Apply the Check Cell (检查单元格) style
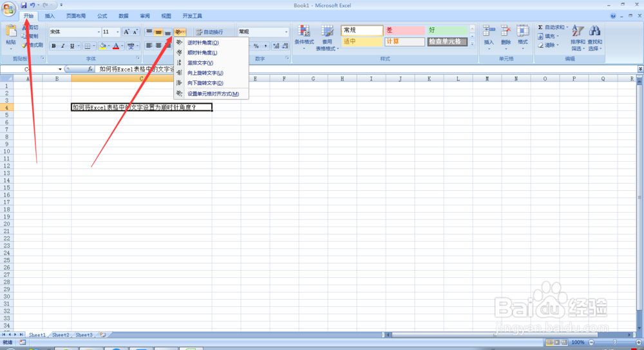 (x=448, y=41)
